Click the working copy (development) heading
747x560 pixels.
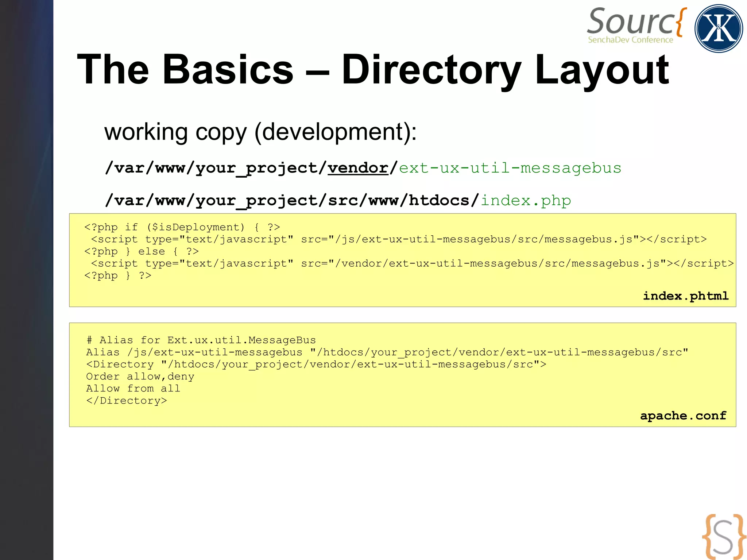(260, 132)
